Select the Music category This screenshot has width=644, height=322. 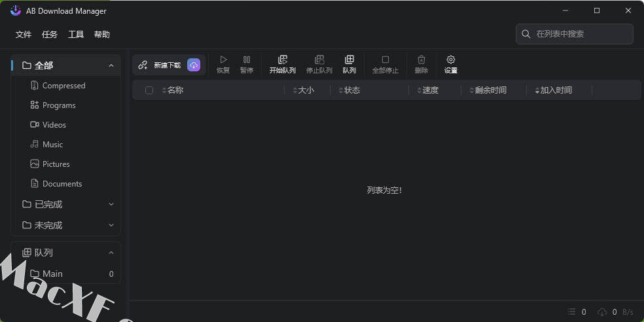(x=65, y=144)
